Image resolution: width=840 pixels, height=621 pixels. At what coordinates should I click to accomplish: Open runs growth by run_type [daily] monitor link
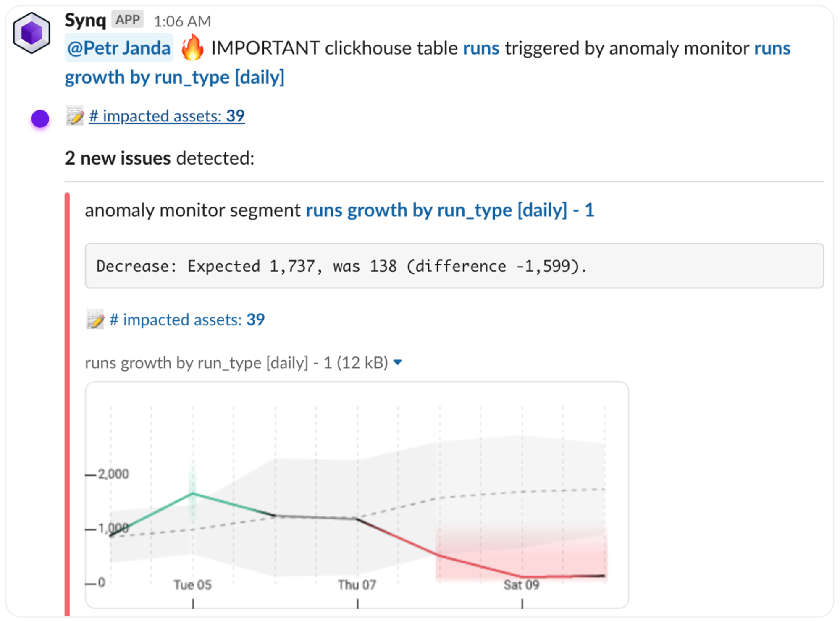(174, 77)
